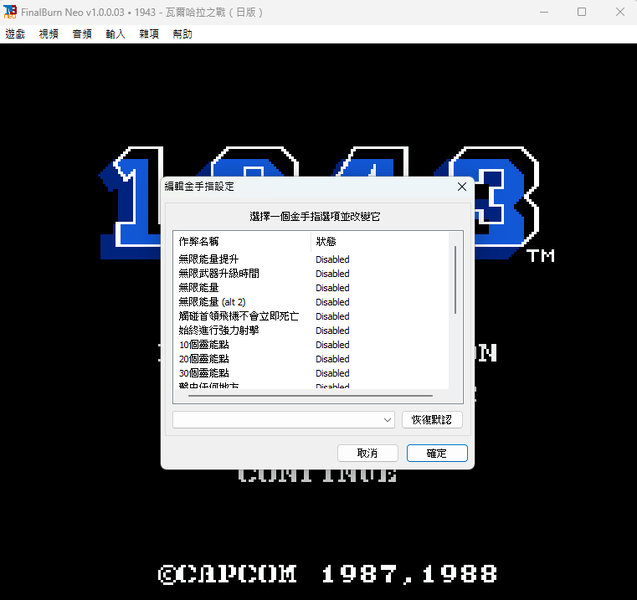Select the 觸碰首領飛機不會立即死亡 cheat

312,316
